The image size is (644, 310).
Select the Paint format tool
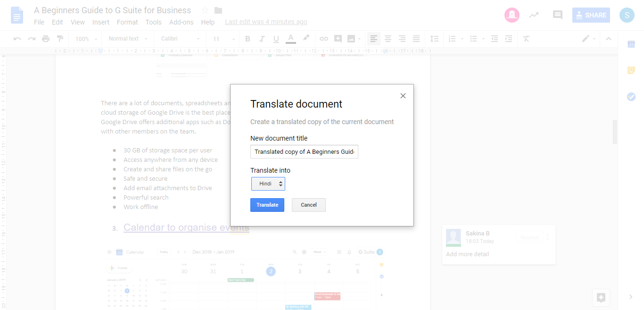(60, 39)
